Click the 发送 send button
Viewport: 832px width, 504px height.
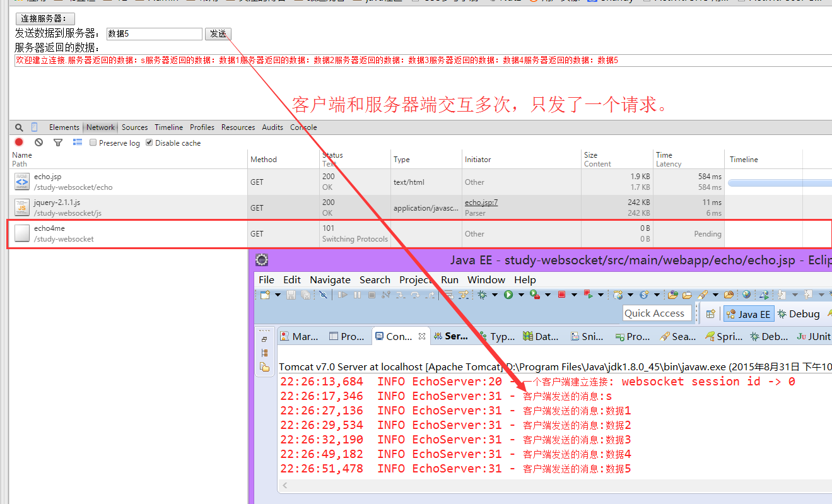pyautogui.click(x=218, y=33)
